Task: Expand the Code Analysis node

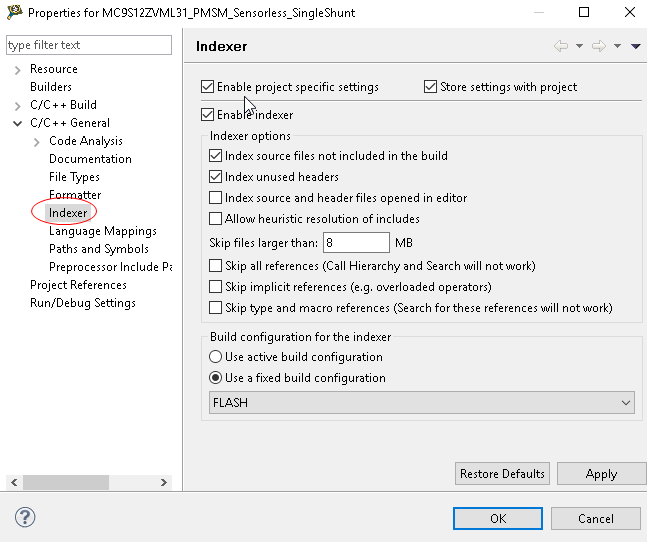Action: (37, 141)
